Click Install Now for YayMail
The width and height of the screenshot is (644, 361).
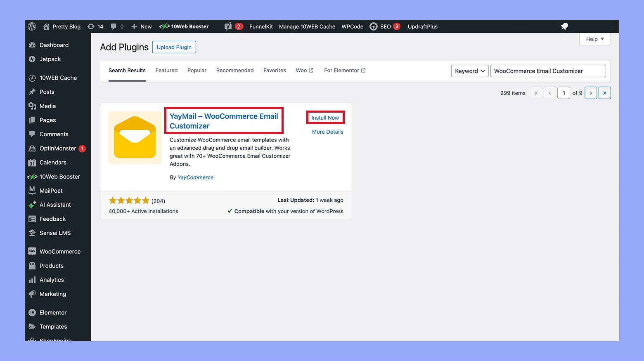click(x=325, y=118)
